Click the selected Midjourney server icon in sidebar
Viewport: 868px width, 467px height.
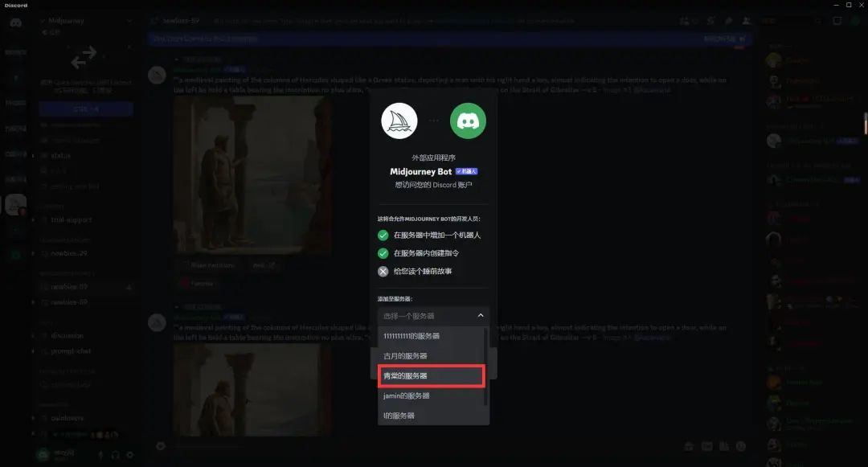tap(15, 205)
